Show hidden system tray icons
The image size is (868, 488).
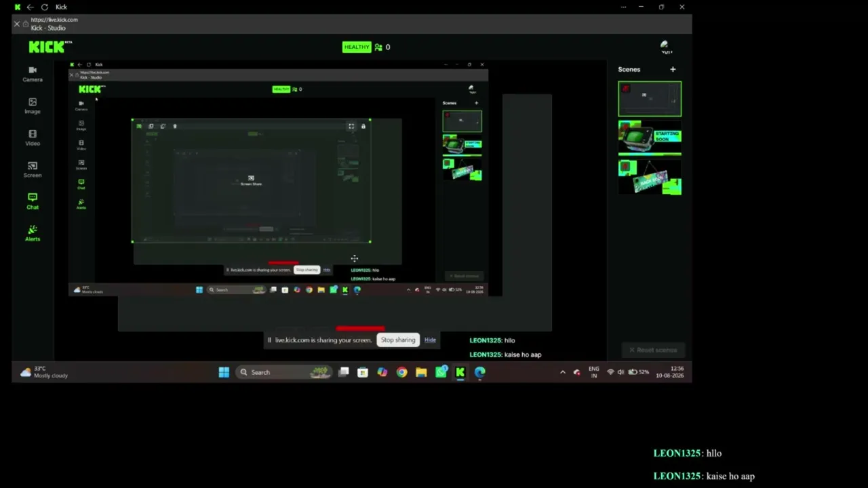(x=562, y=372)
